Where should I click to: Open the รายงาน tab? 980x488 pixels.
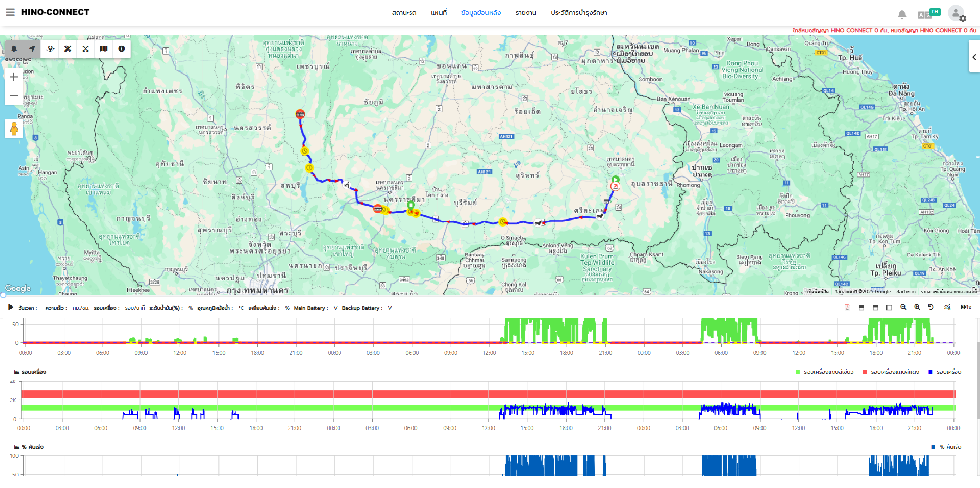tap(526, 12)
